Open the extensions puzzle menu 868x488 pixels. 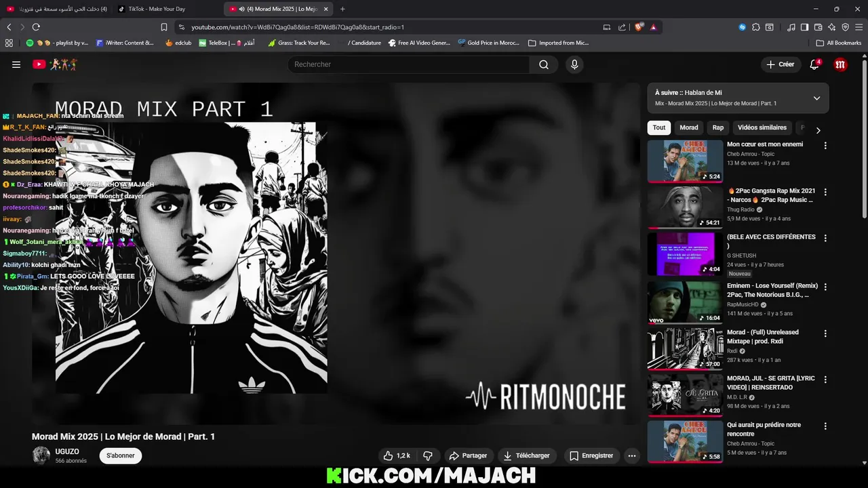[x=756, y=27]
